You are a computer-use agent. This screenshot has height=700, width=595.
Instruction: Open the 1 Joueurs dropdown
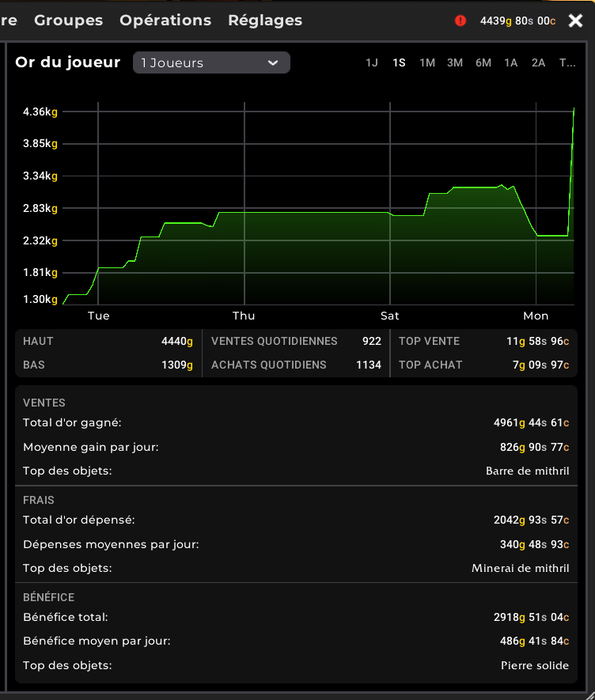tap(211, 62)
